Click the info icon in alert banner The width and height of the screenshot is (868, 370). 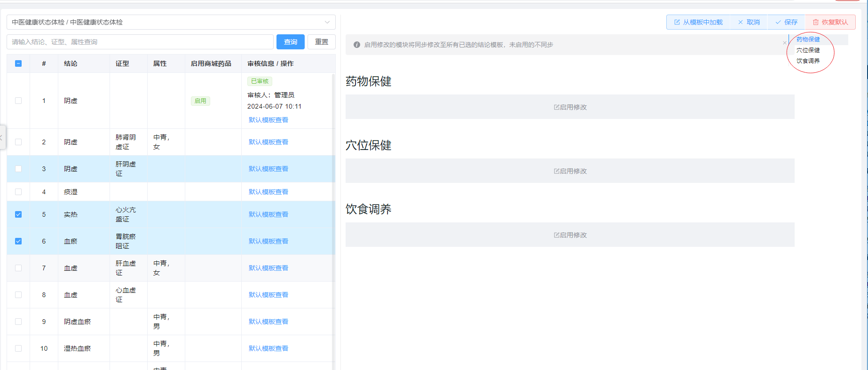(x=357, y=45)
